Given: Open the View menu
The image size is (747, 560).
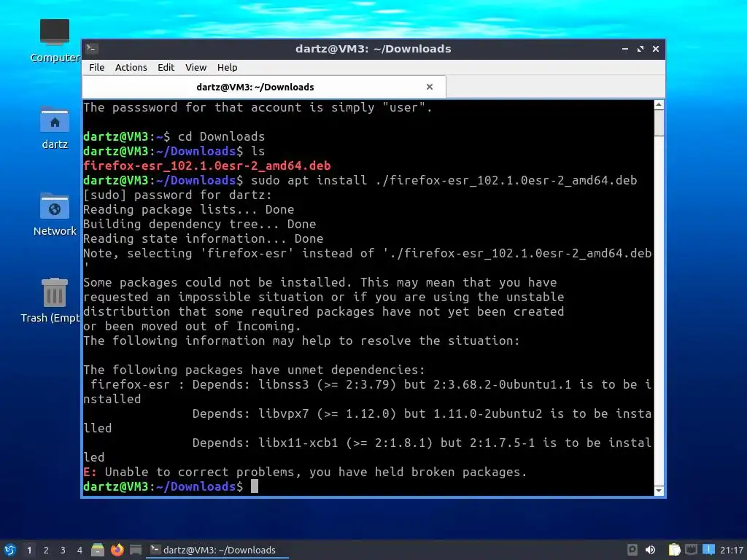Looking at the screenshot, I should pos(196,67).
